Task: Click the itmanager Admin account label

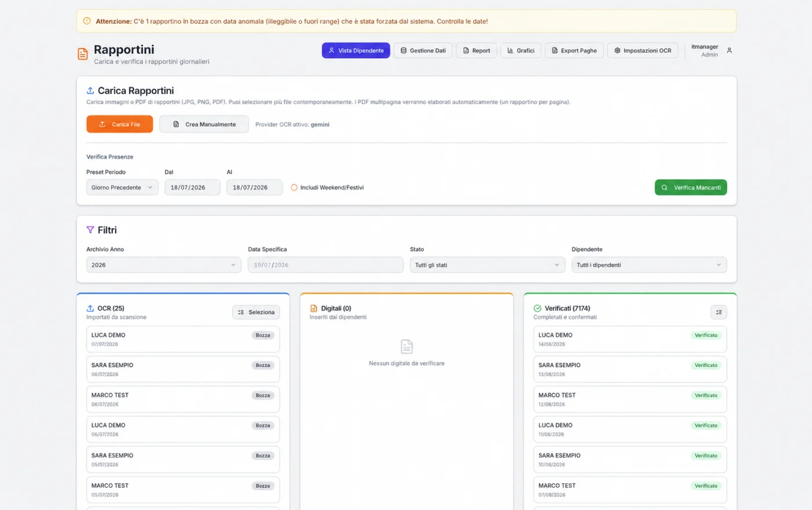Action: [705, 50]
